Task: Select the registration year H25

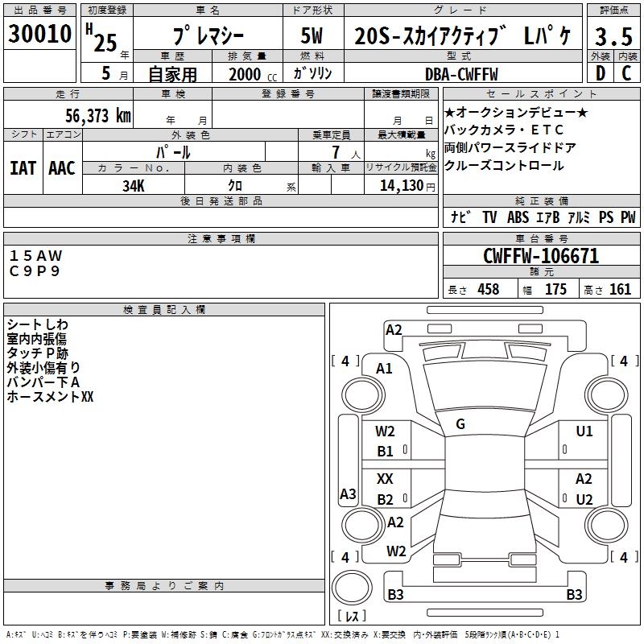Action: [x=102, y=39]
